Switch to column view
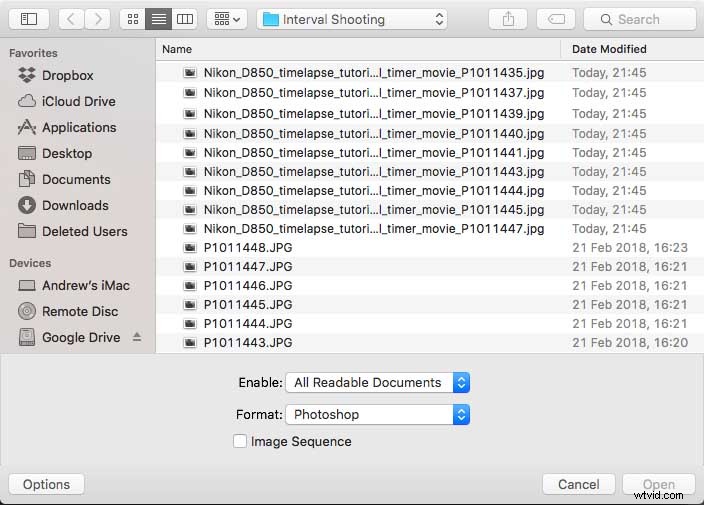This screenshot has width=704, height=505. tap(184, 19)
